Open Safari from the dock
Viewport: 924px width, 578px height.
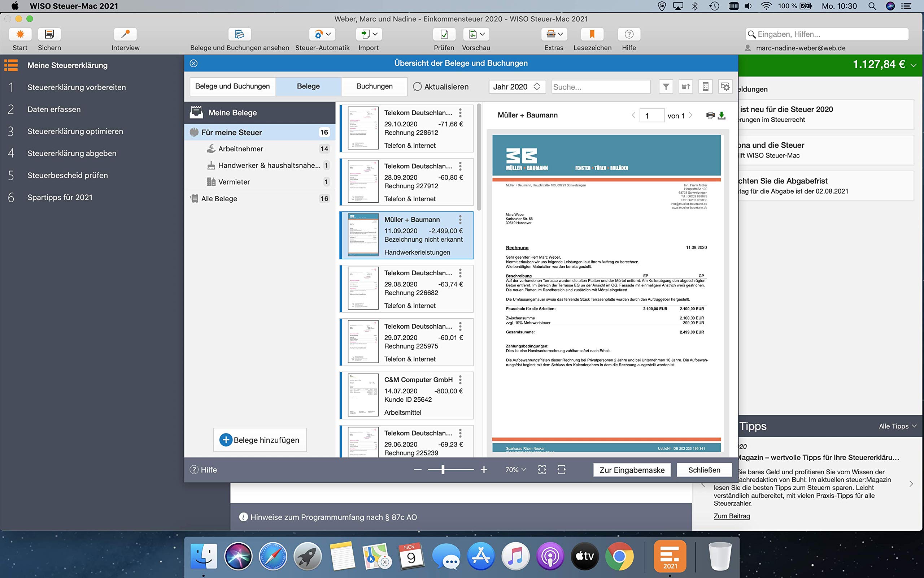(273, 556)
